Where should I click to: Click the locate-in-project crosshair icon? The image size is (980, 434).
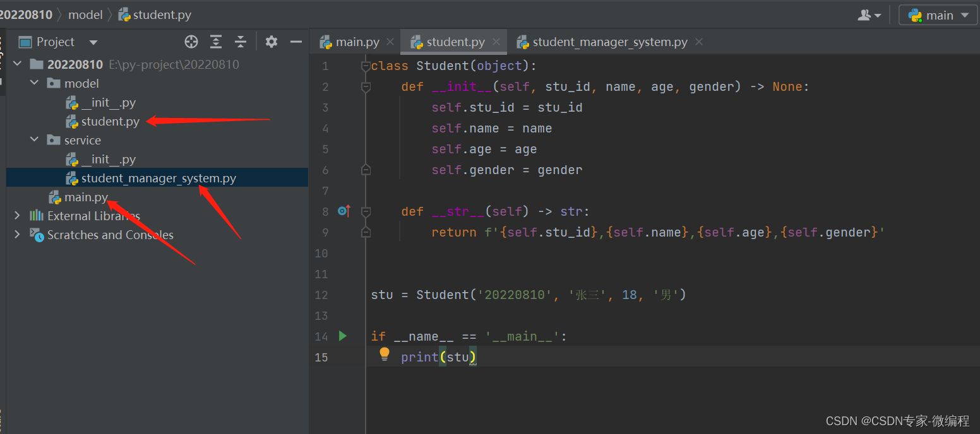[x=191, y=42]
